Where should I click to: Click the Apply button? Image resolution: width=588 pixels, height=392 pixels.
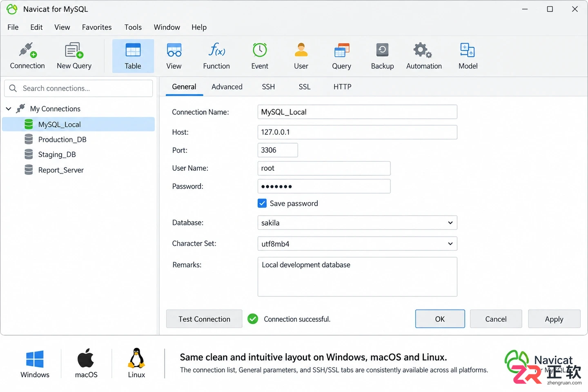tap(554, 319)
